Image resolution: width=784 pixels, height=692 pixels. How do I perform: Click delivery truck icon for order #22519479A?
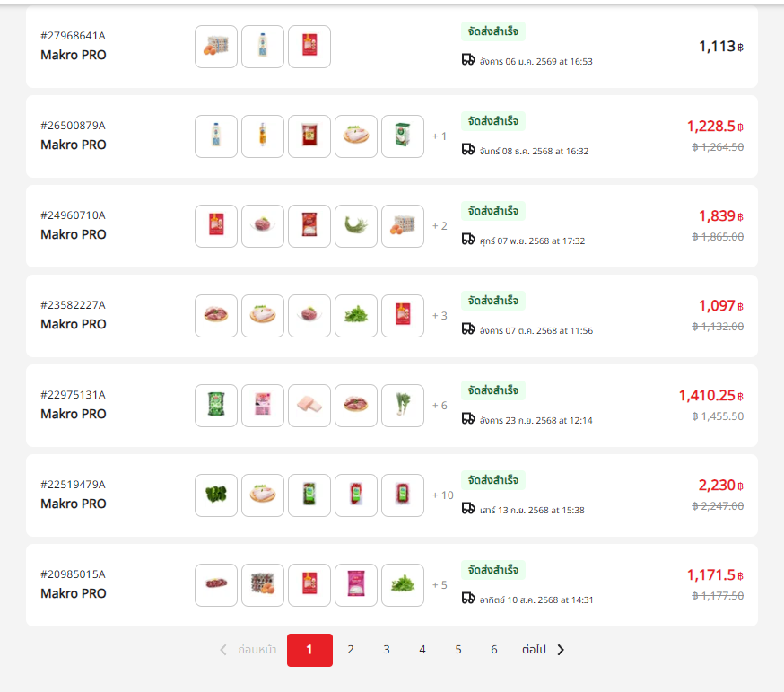[468, 508]
